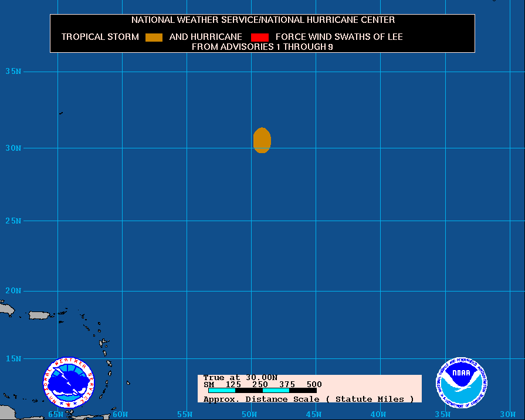
Task: Click the '50W' longitude label
Action: [x=249, y=414]
